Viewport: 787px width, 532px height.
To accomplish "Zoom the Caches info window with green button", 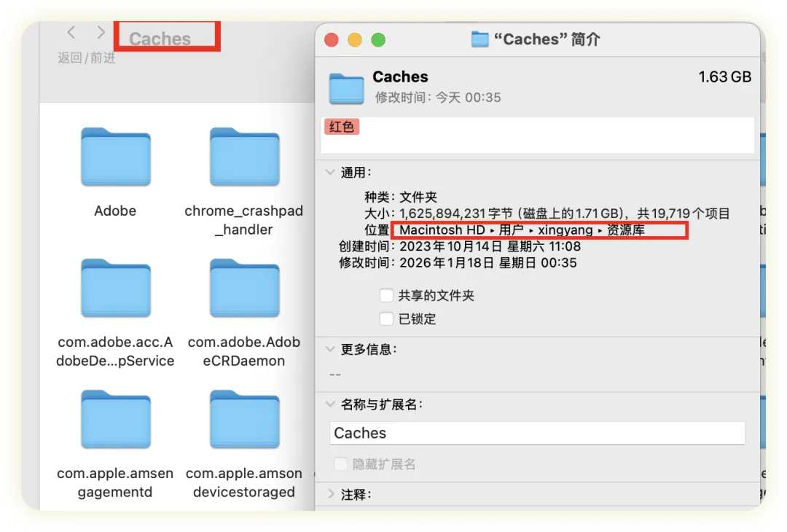I will 378,39.
